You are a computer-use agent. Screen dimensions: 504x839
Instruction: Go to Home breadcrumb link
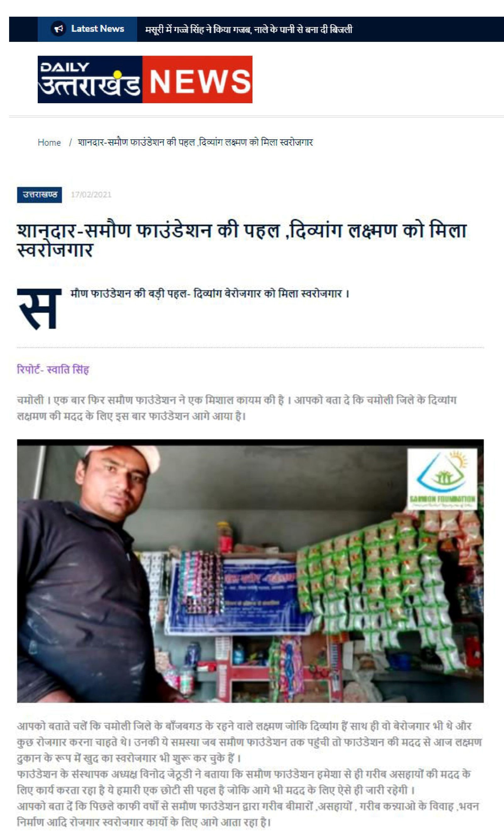point(49,143)
